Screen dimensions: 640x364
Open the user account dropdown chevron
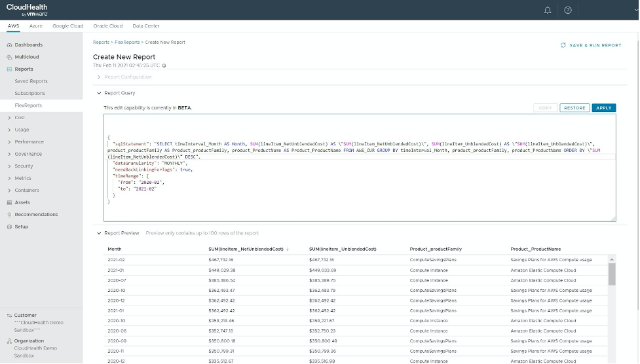pos(636,10)
